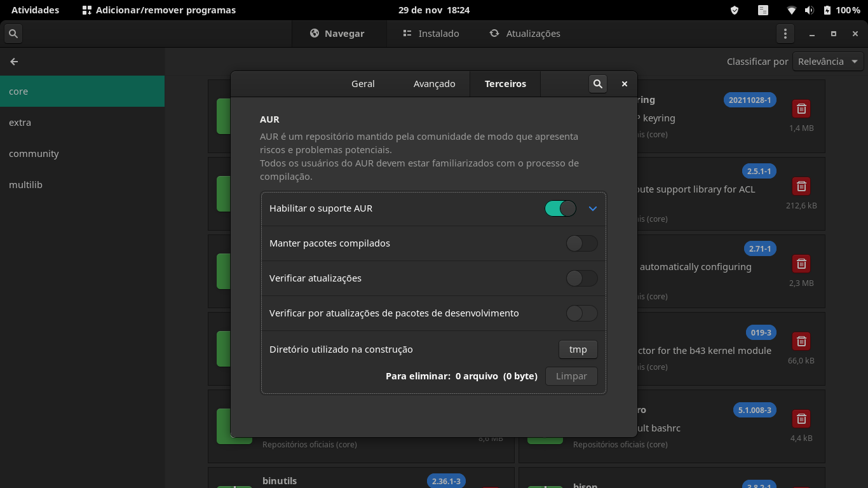Open the Adicionar/remover programas app menu
This screenshot has height=488, width=868.
click(x=159, y=10)
